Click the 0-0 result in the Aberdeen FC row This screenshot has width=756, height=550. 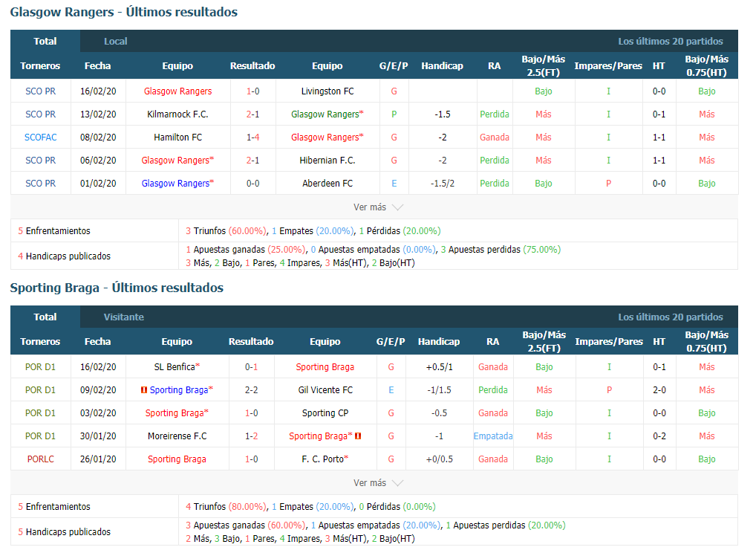[252, 184]
